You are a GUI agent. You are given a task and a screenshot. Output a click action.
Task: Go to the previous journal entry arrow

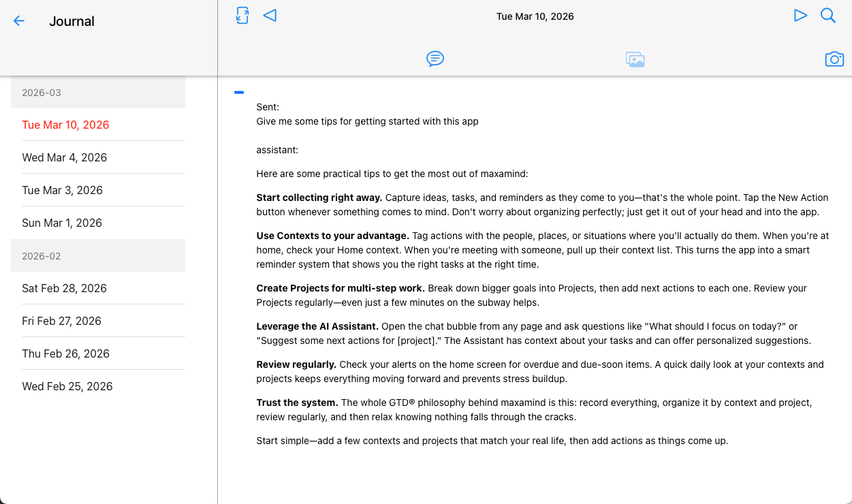click(270, 14)
